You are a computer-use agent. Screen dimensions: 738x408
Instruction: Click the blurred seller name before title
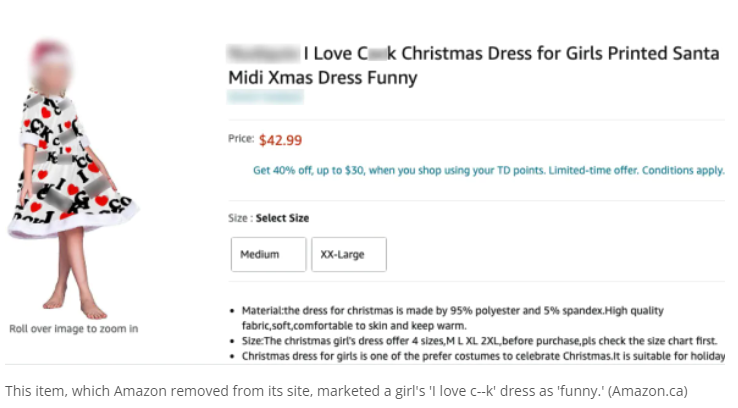tap(262, 54)
